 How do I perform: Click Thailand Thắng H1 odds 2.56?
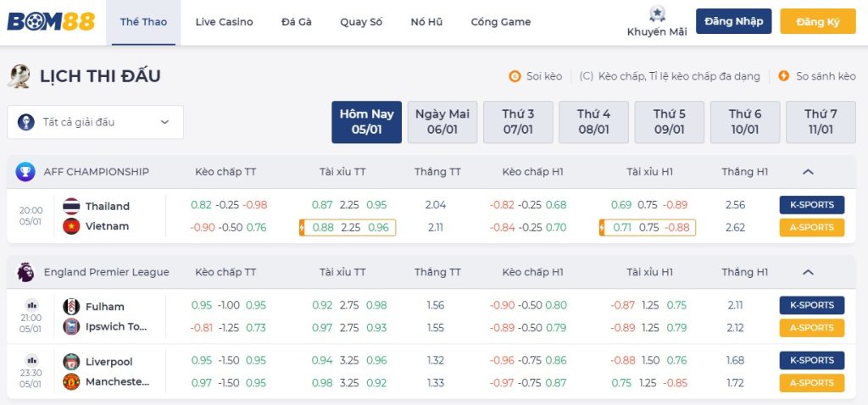tap(735, 205)
